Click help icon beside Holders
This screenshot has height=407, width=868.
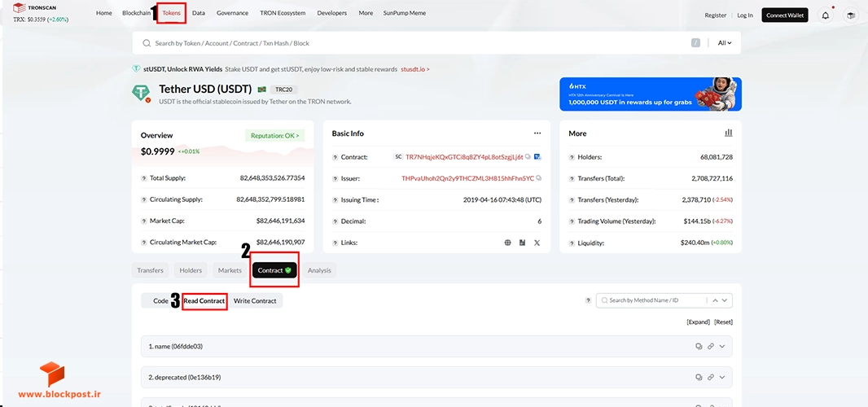(x=572, y=157)
